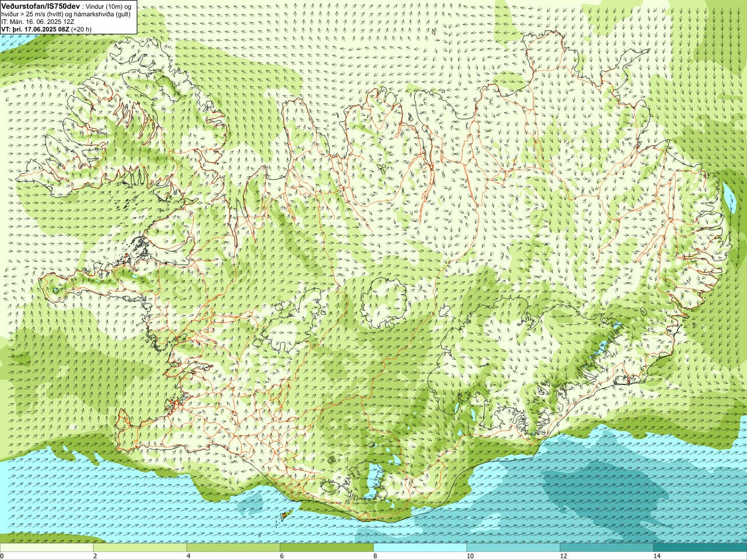747x560 pixels.
Task: Click the legend scale label "12"
Action: point(563,556)
